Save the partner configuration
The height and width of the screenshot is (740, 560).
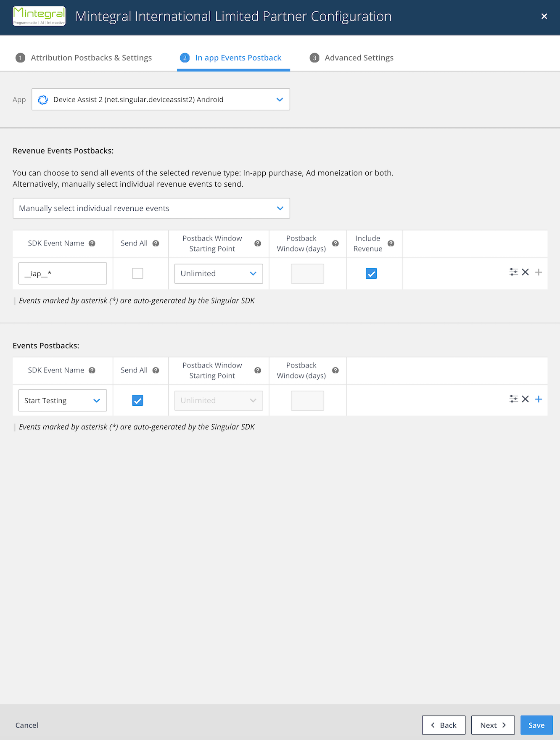tap(536, 725)
